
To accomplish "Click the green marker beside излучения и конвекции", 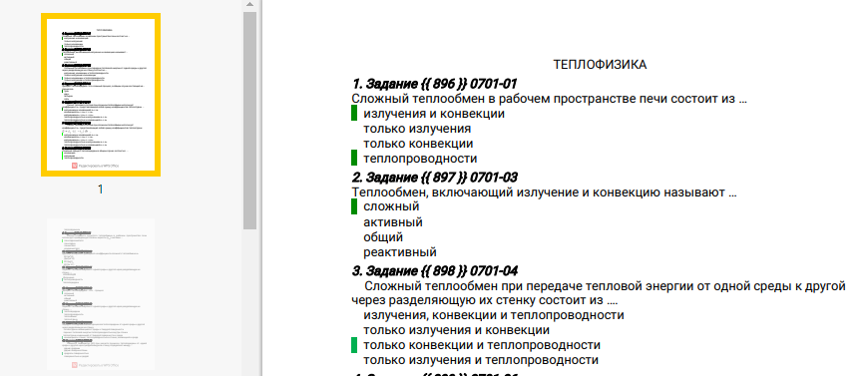I will point(354,114).
